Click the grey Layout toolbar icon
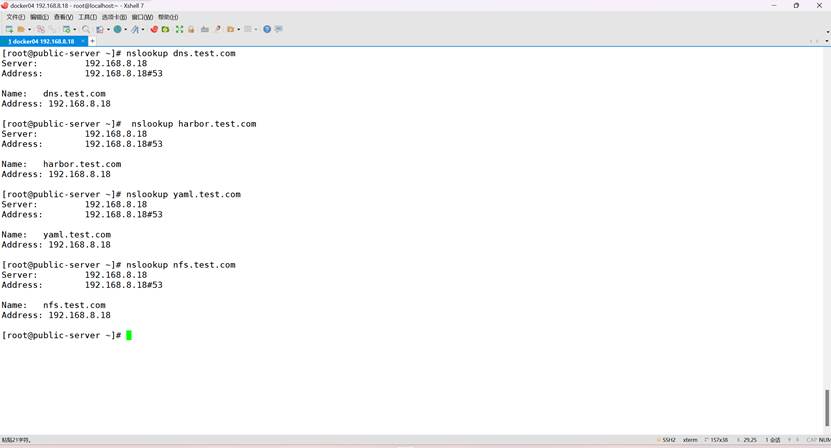The image size is (831, 448). coord(247,29)
